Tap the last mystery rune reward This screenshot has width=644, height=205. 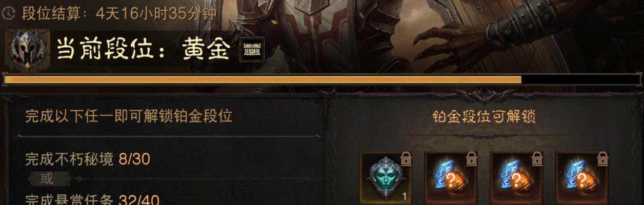[582, 178]
